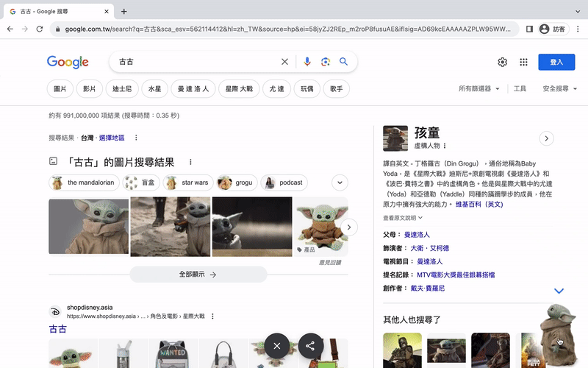Expand knowledge panel with right arrow
Image resolution: width=588 pixels, height=368 pixels.
(546, 138)
